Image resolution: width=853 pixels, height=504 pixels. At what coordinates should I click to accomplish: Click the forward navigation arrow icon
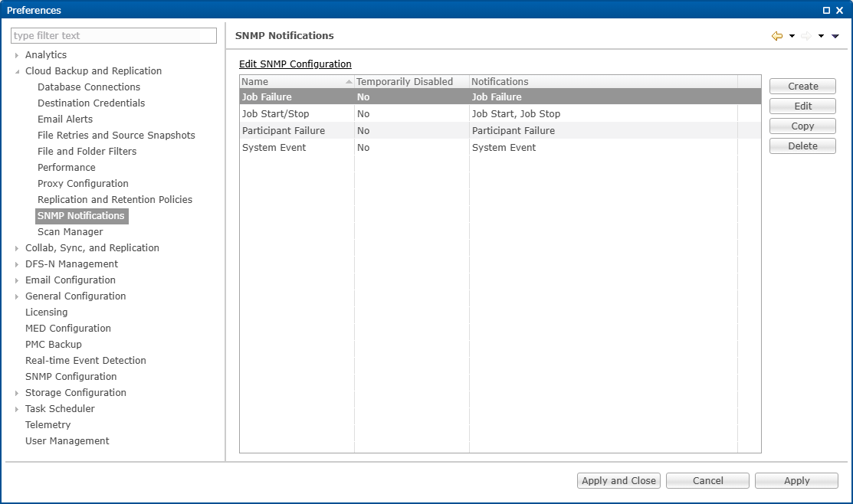[806, 36]
